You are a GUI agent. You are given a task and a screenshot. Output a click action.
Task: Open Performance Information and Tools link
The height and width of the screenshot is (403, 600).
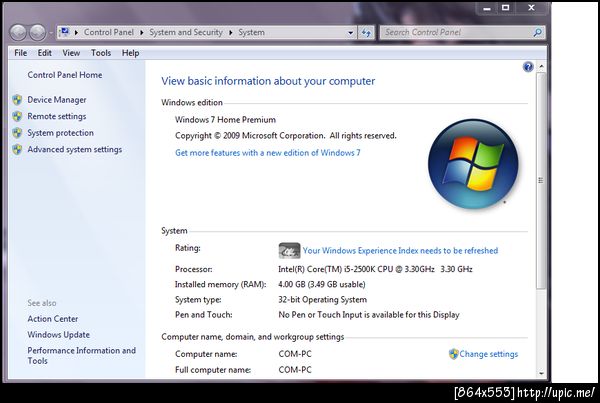coord(82,356)
